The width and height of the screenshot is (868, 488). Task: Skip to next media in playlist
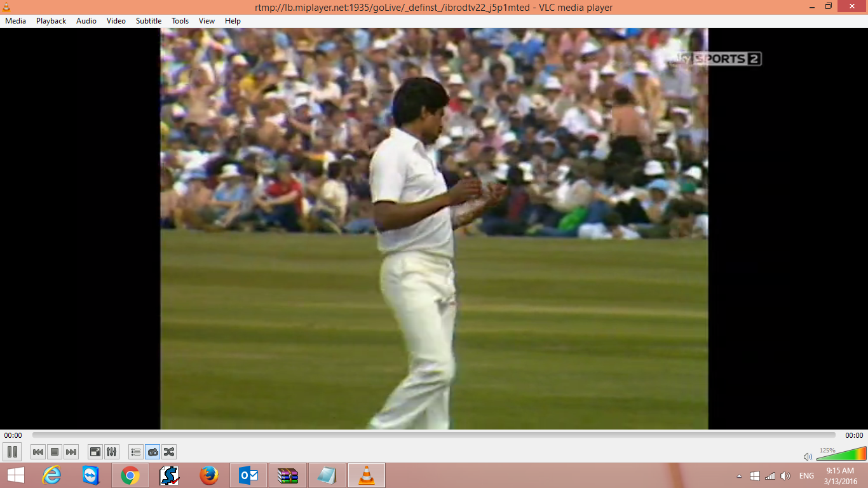[x=71, y=452]
